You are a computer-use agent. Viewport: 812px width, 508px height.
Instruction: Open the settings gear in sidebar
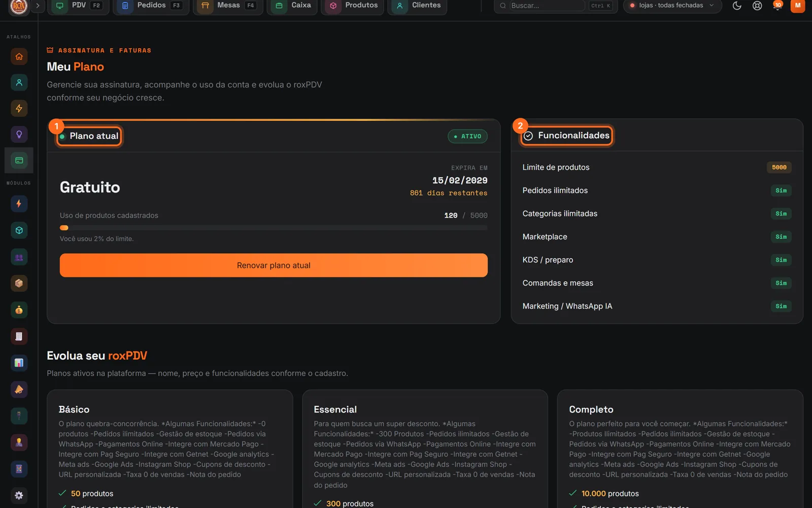[19, 495]
